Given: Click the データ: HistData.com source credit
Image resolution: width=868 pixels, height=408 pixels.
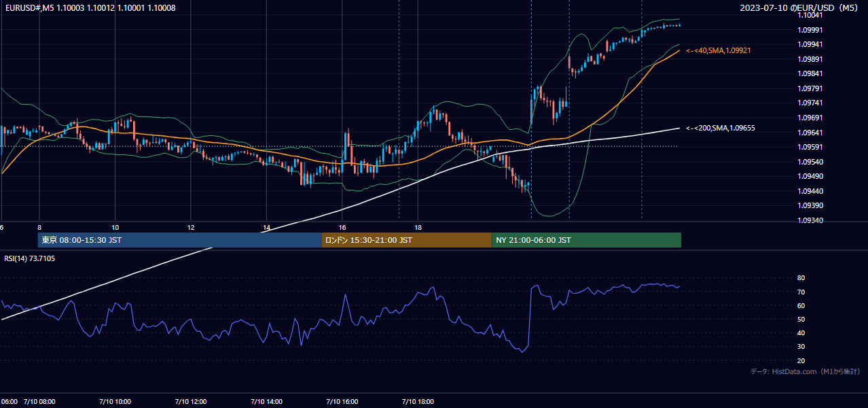Looking at the screenshot, I should [805, 371].
